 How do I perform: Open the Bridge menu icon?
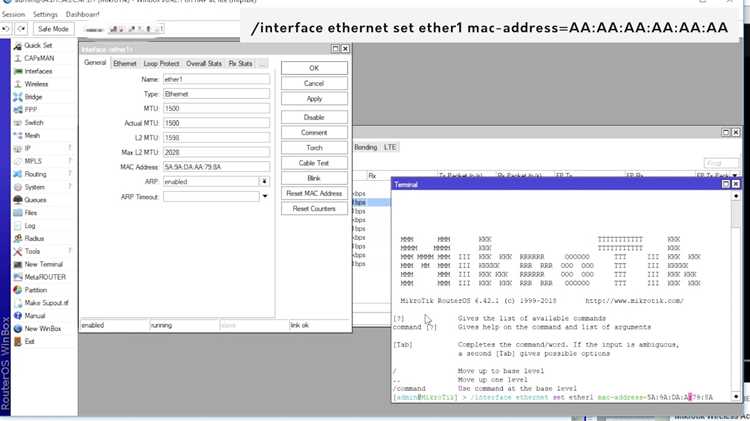point(18,97)
